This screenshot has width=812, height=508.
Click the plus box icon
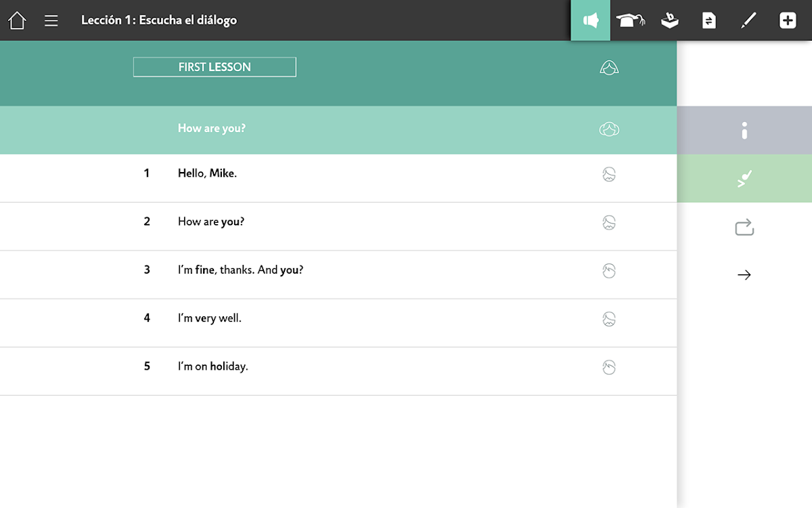[788, 20]
